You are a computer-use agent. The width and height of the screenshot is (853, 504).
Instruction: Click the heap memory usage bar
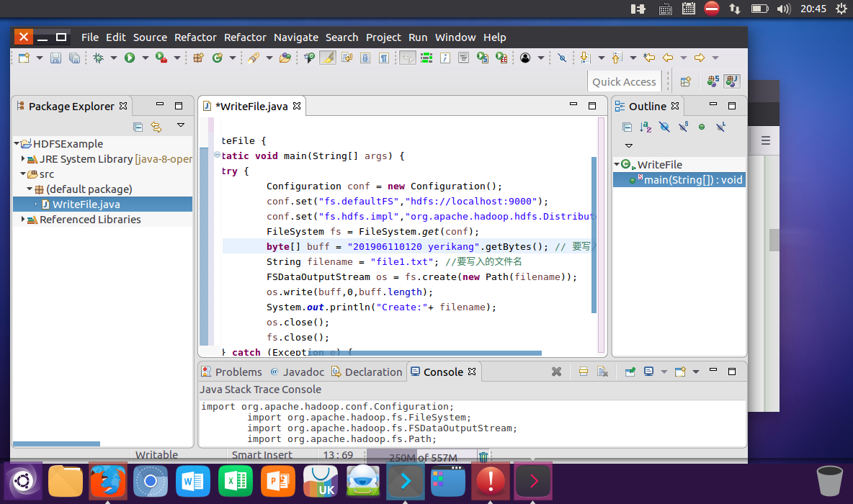coord(421,457)
